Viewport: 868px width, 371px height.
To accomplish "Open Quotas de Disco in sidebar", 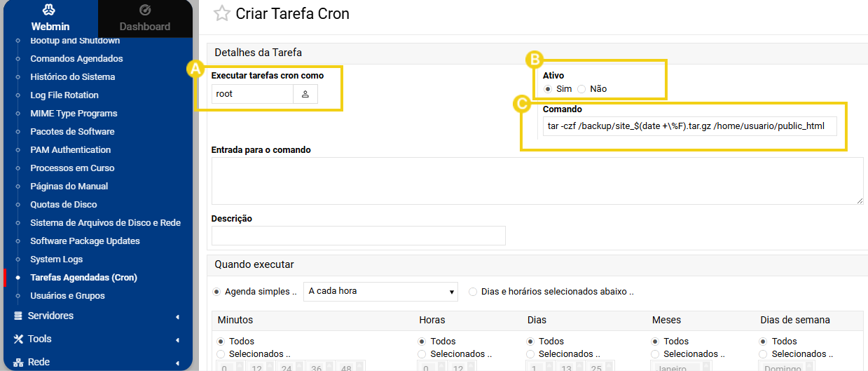I will (64, 205).
